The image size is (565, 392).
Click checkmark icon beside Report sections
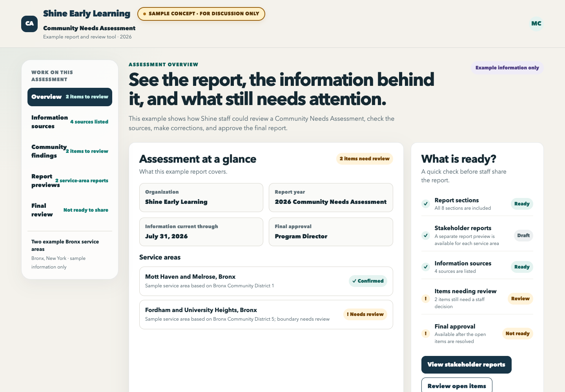click(426, 204)
